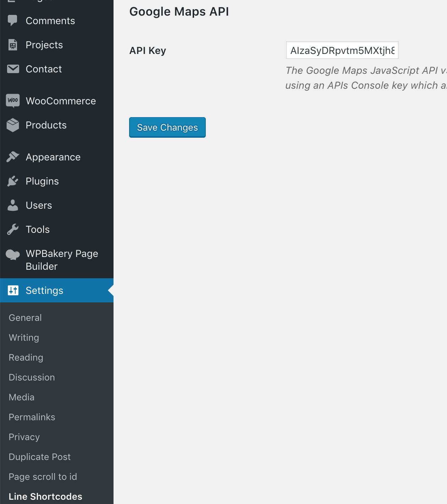Focus the API Key input field
This screenshot has width=447, height=504.
click(342, 50)
